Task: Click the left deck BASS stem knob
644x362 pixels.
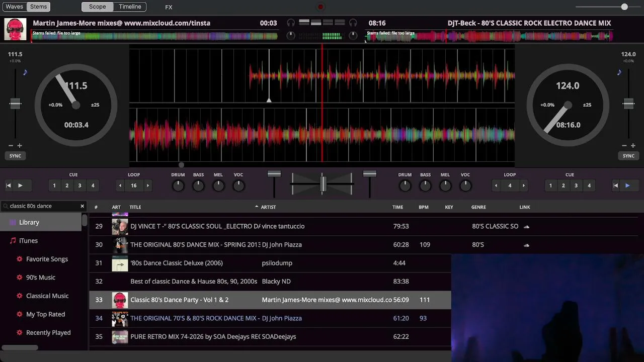Action: [198, 186]
